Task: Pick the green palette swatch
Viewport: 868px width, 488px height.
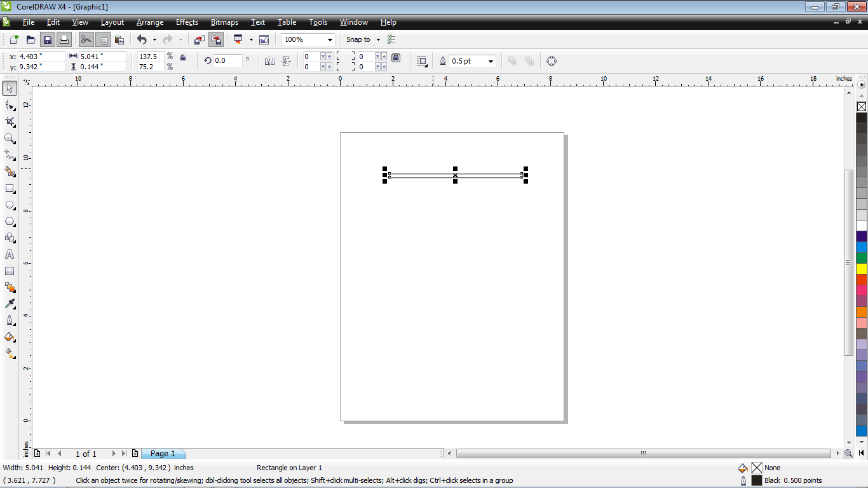Action: (862, 258)
